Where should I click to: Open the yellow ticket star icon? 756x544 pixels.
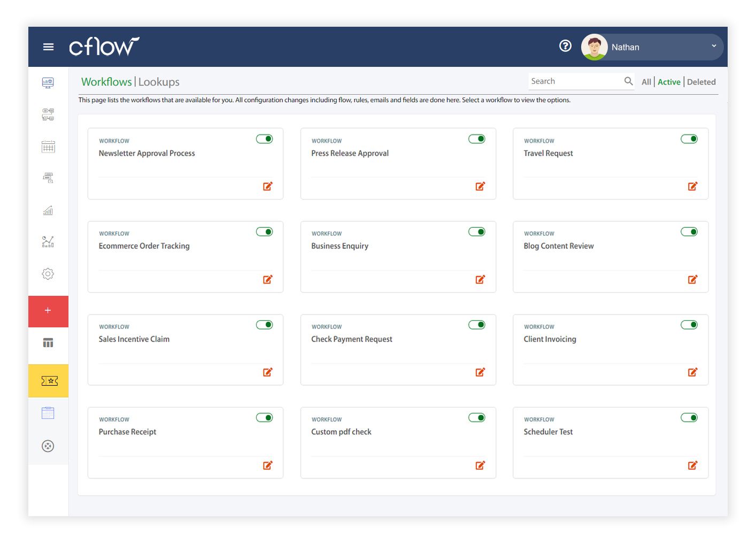(49, 381)
